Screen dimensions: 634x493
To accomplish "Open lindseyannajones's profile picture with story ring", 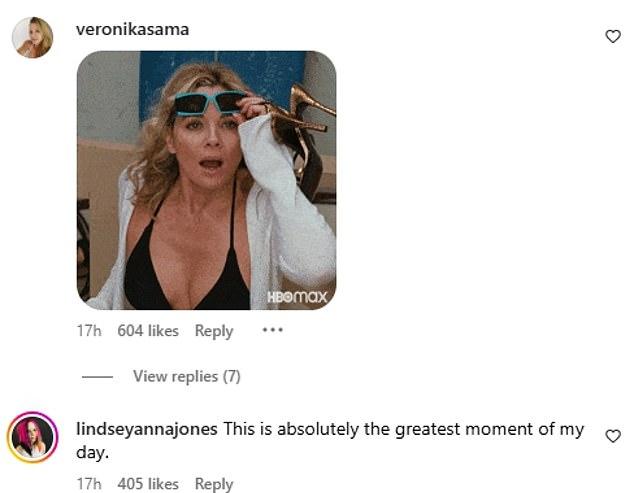I will [32, 437].
